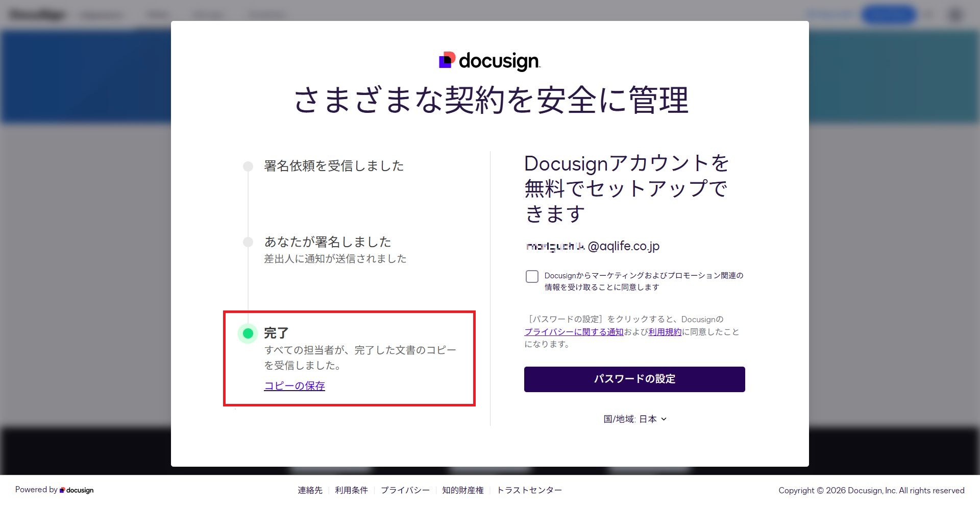Click the gray dot beside 署名依頼を受信しました
The height and width of the screenshot is (505, 980).
click(x=248, y=166)
